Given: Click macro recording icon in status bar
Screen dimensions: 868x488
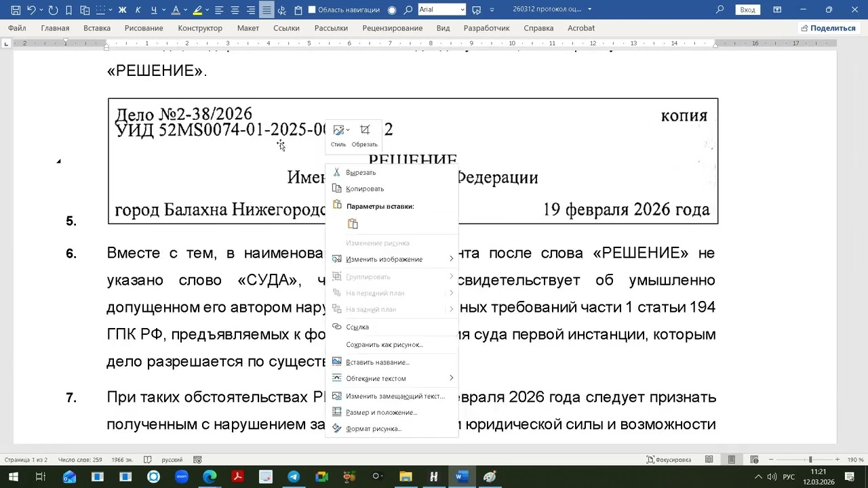Looking at the screenshot, I should point(197,460).
